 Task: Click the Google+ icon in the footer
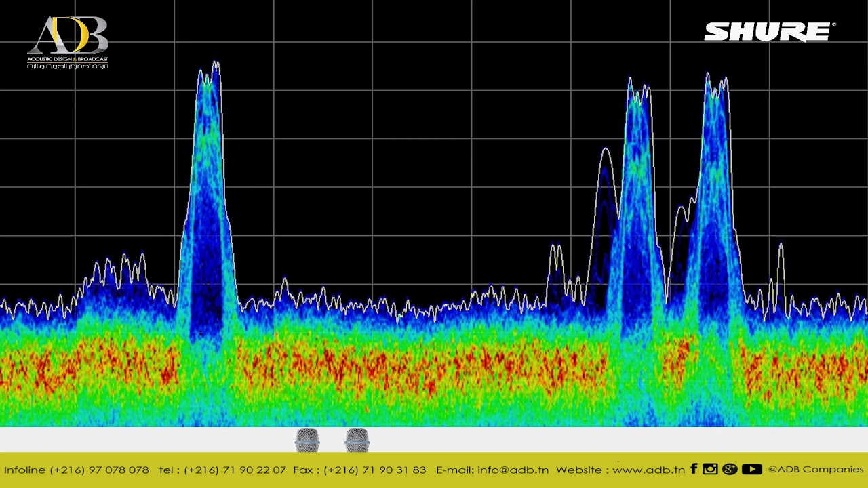[x=730, y=469]
